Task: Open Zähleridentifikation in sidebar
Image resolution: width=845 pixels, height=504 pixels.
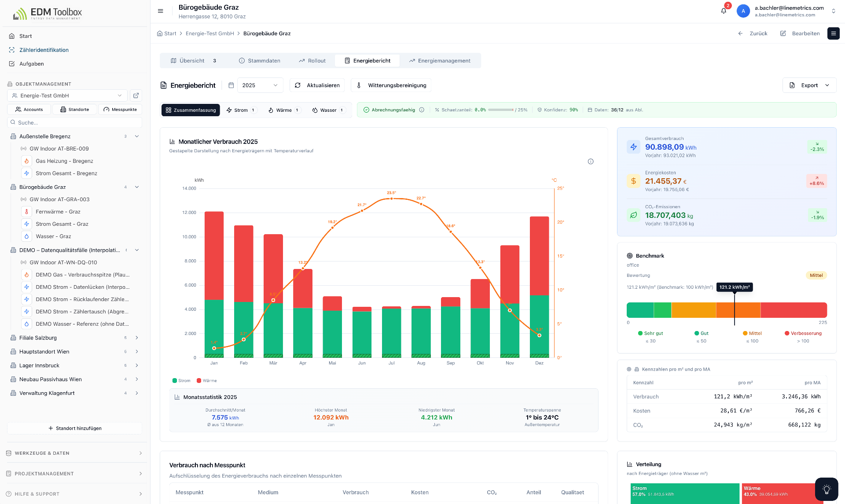Action: (44, 50)
